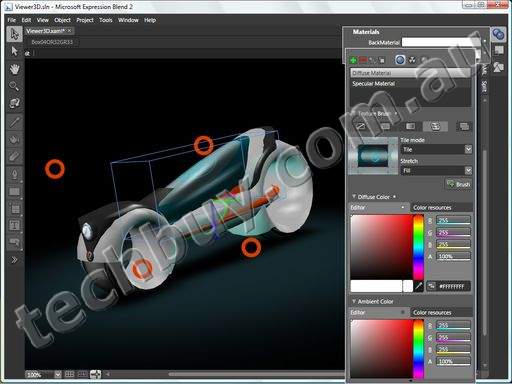
Task: Collapse the Ambient Color section
Action: click(354, 301)
